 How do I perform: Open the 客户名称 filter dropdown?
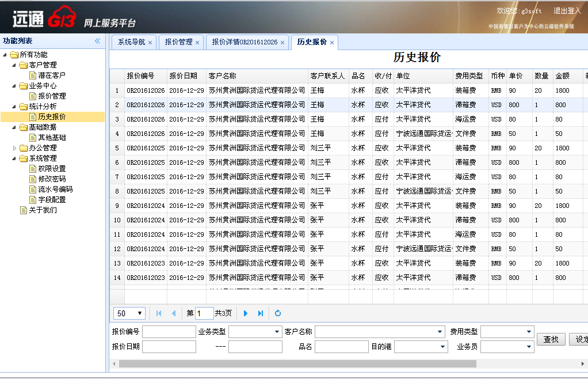[x=440, y=332]
